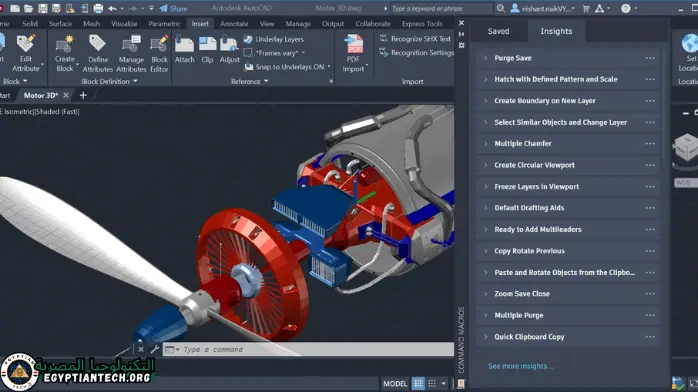This screenshot has height=392, width=698.
Task: Open the Help question mark icon
Action: click(625, 8)
